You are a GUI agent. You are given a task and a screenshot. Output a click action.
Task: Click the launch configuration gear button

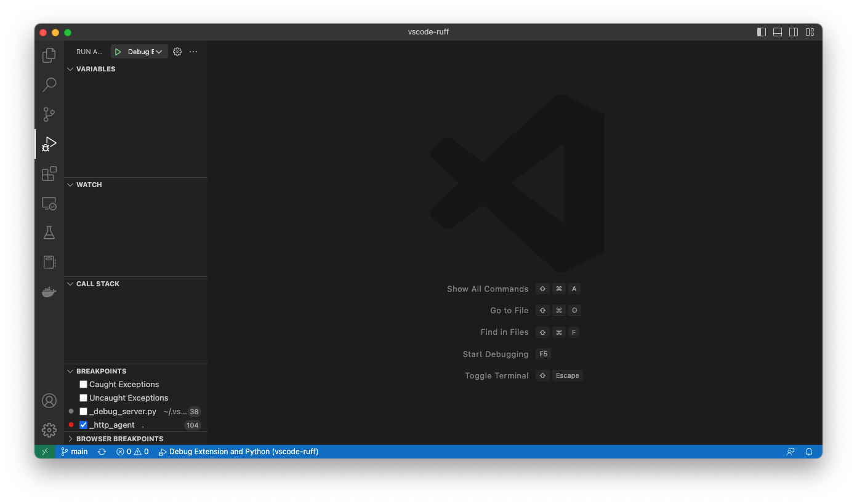177,51
